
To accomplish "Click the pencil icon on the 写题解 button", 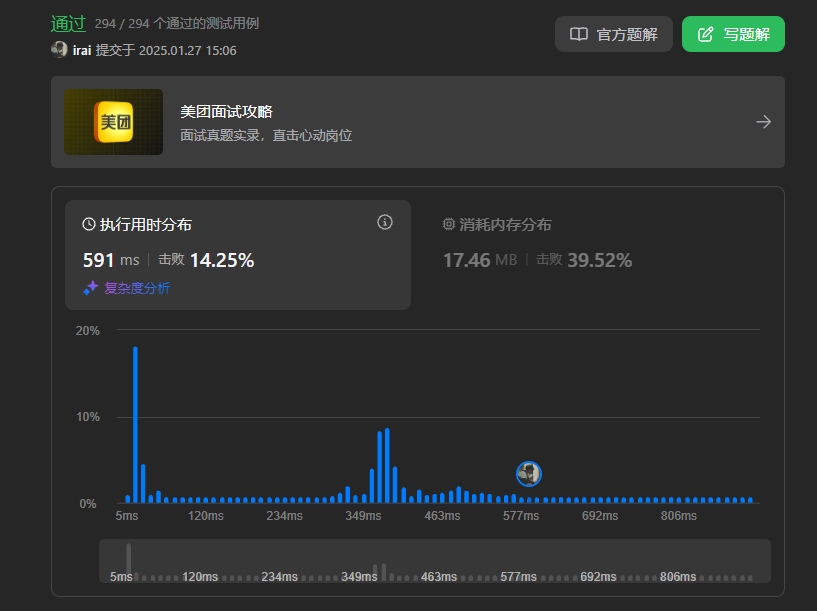I will pos(706,34).
